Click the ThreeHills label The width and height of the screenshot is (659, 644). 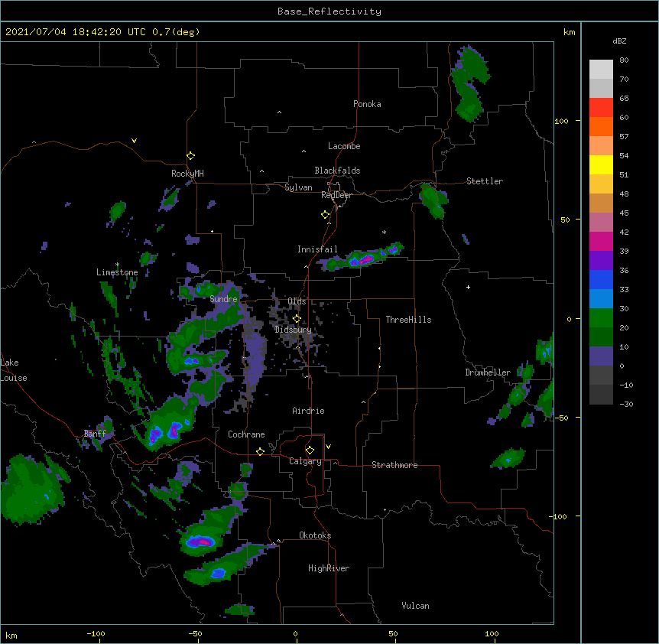click(x=408, y=320)
